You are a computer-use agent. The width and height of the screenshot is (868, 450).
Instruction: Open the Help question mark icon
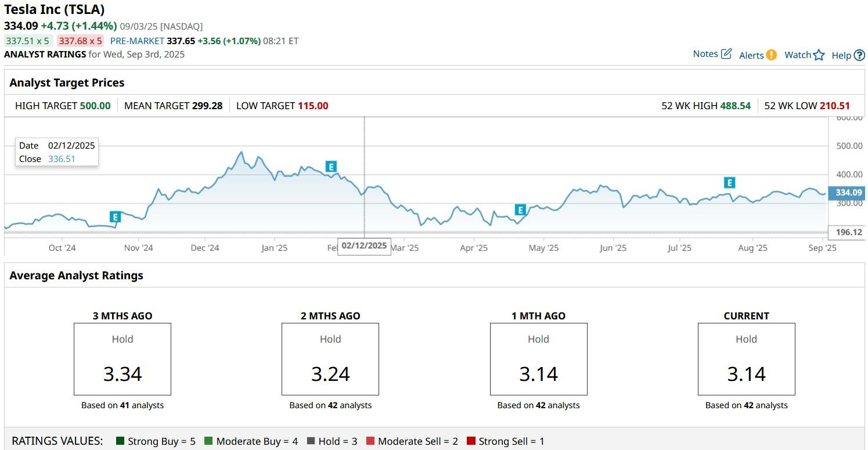(x=859, y=55)
